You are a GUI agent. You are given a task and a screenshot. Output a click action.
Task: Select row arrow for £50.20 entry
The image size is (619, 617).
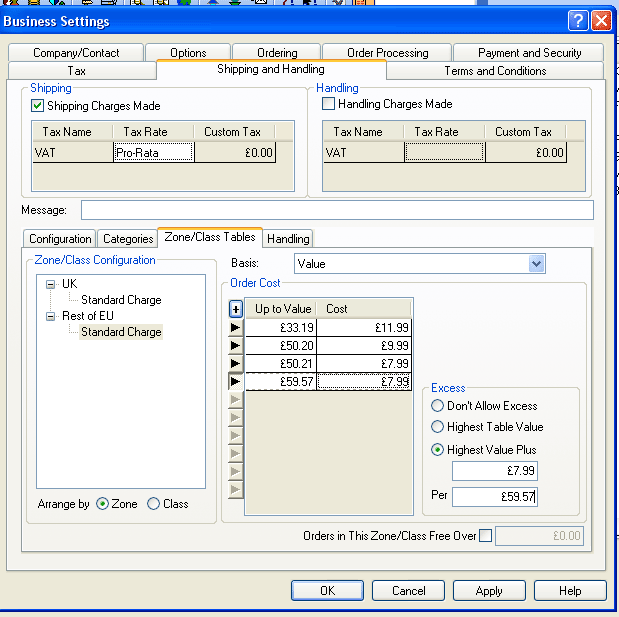[x=236, y=345]
